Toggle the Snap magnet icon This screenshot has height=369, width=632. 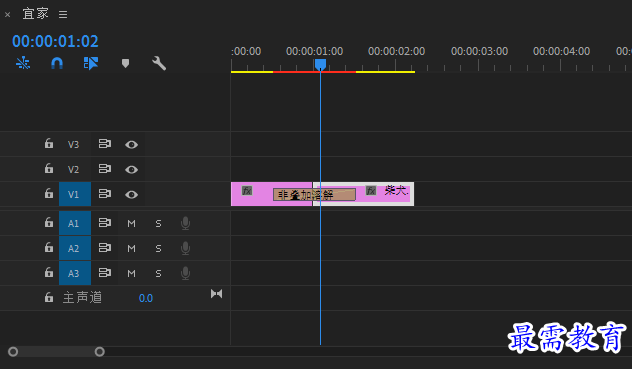(57, 63)
